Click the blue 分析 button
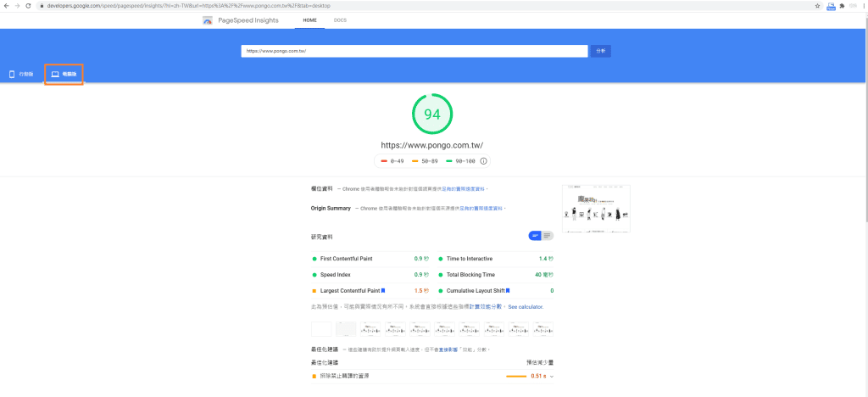The image size is (868, 397). coord(601,51)
